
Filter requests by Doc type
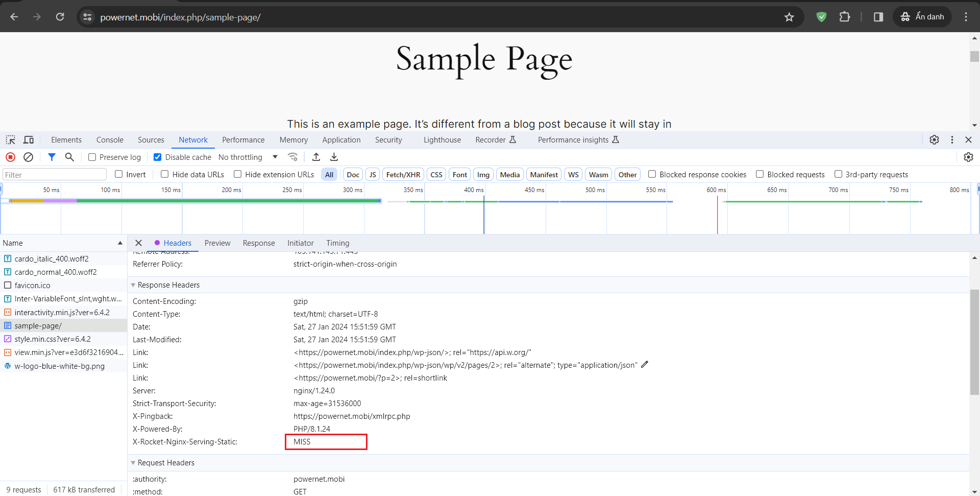coord(353,175)
